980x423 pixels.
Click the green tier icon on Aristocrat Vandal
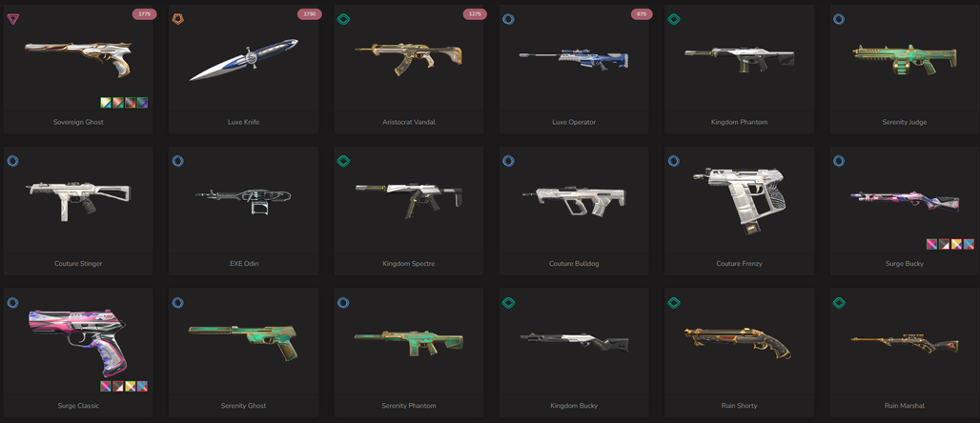tap(343, 19)
